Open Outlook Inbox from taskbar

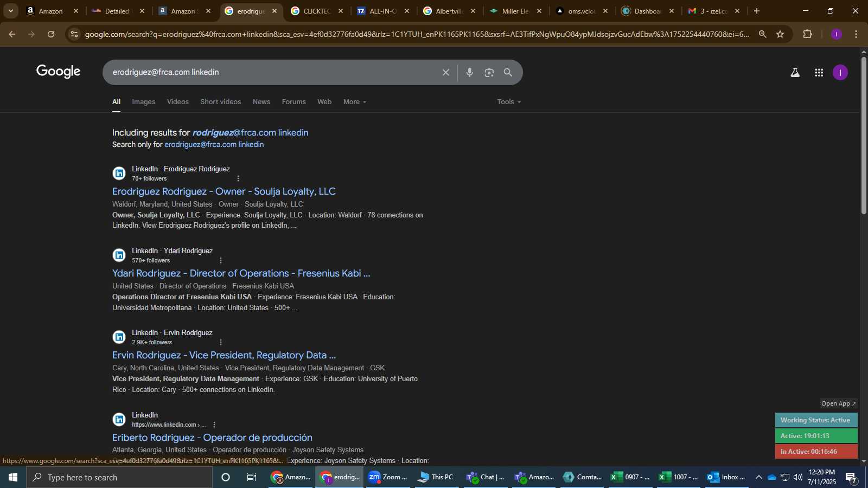point(727,477)
